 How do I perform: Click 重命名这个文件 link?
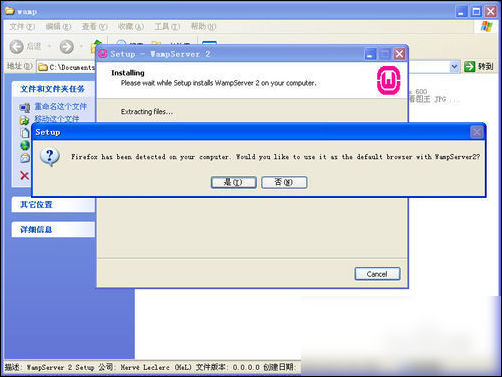point(61,107)
